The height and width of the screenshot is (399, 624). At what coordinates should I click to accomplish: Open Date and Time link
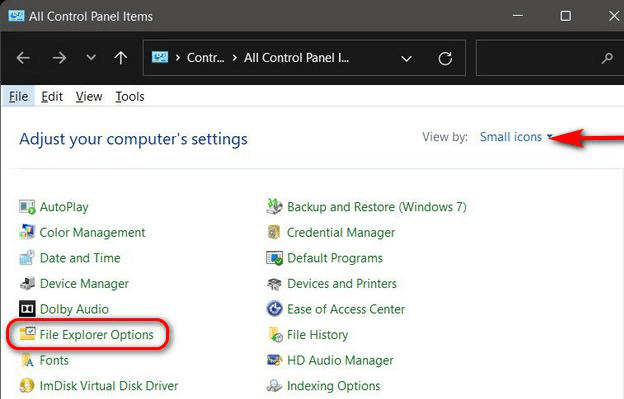tap(80, 258)
